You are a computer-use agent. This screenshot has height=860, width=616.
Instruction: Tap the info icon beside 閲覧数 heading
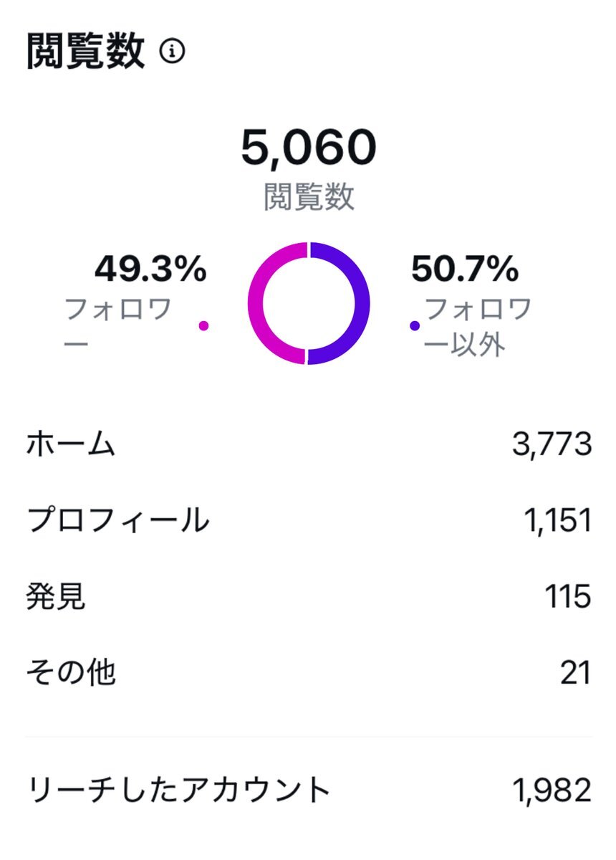tap(172, 52)
